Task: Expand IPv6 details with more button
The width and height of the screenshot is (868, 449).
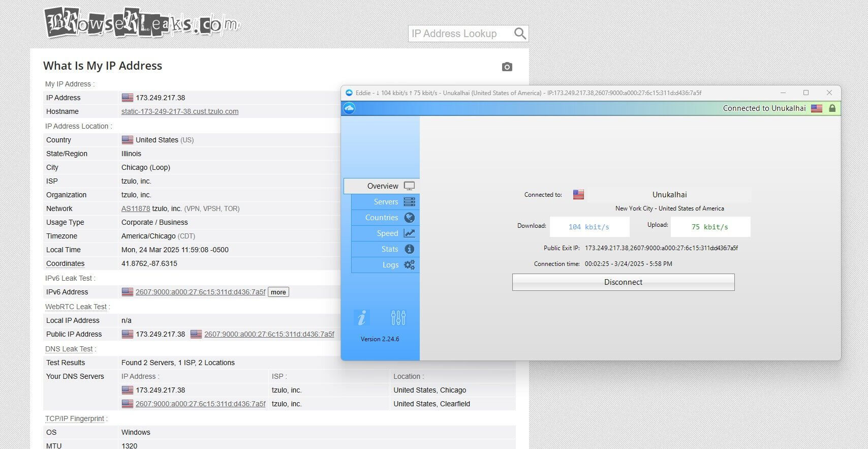Action: click(x=278, y=292)
